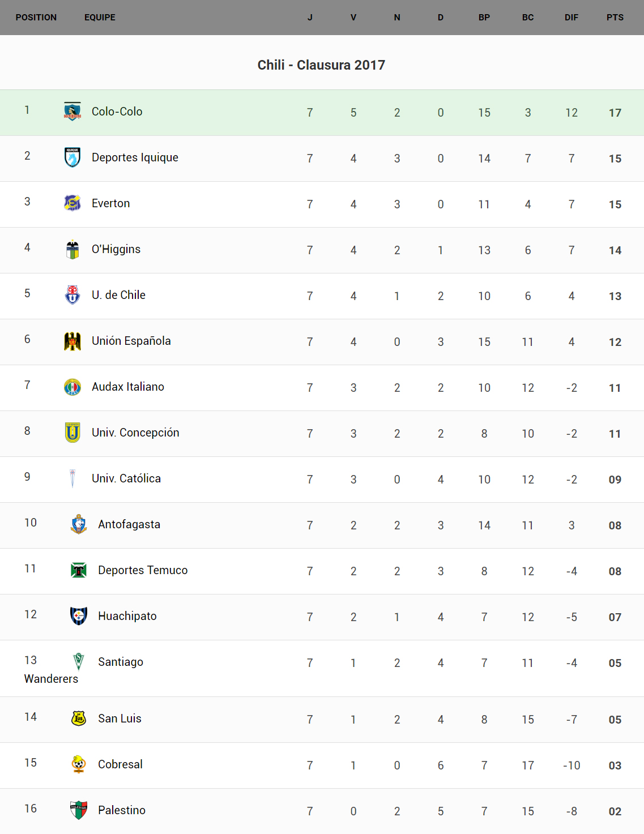Click the Audax Italiano round badge
Viewport: 644px width, 834px height.
[x=72, y=387]
